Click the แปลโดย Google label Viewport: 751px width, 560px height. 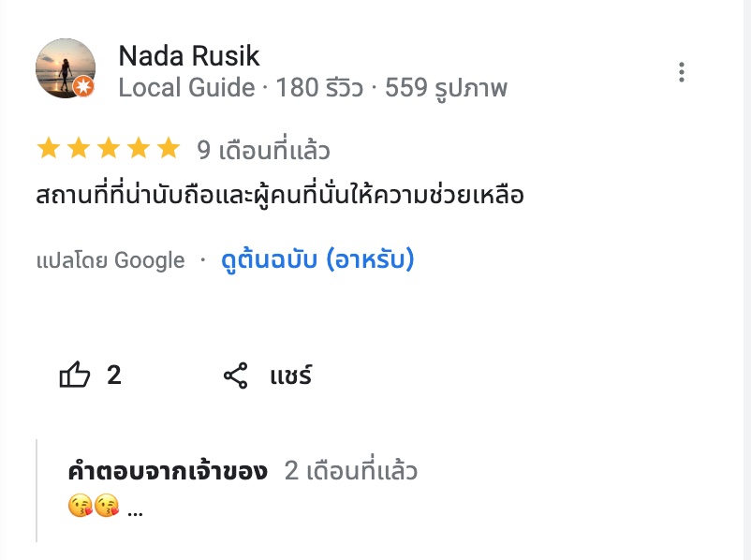[110, 260]
